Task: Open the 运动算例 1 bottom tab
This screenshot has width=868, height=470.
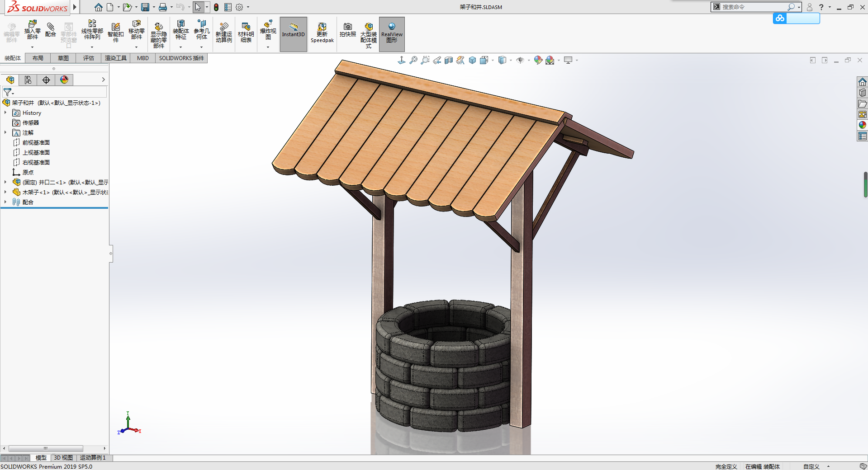Action: tap(93, 458)
